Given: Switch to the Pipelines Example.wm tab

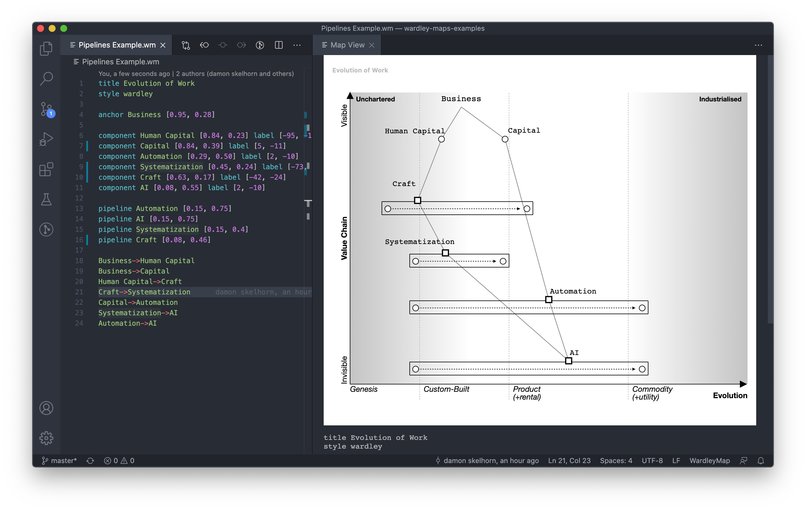Looking at the screenshot, I should 117,45.
